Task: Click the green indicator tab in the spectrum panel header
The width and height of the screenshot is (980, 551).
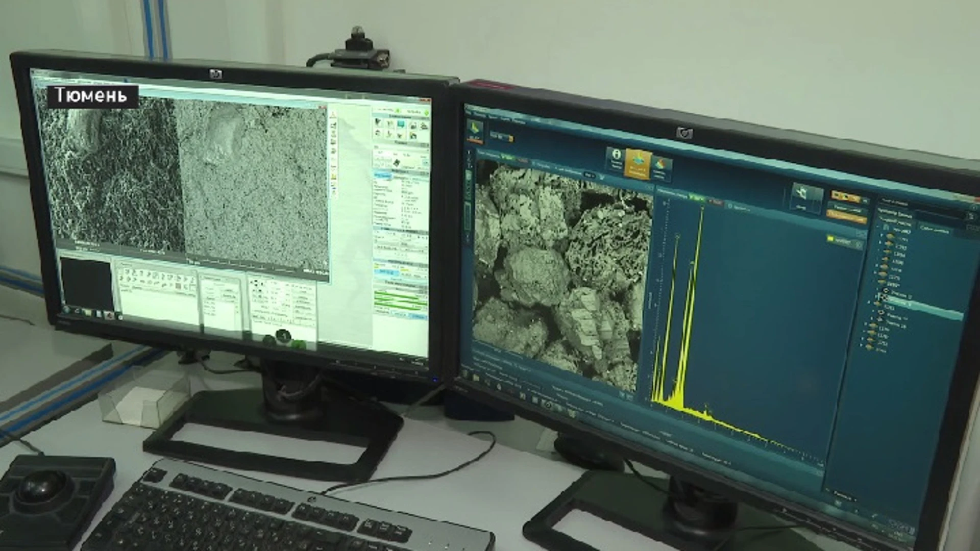Action: 696,198
